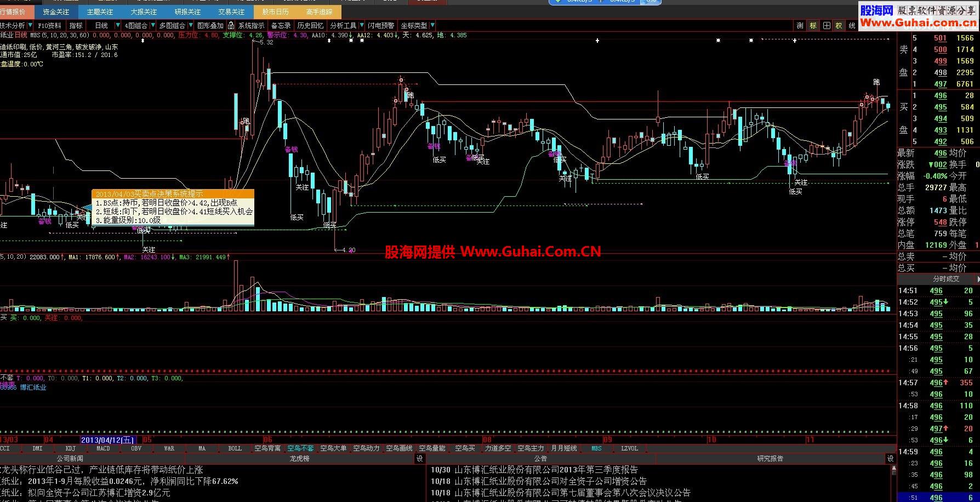Image resolution: width=980 pixels, height=502 pixels.
Task: Toggle the 测 measure tool icon
Action: pos(800,25)
